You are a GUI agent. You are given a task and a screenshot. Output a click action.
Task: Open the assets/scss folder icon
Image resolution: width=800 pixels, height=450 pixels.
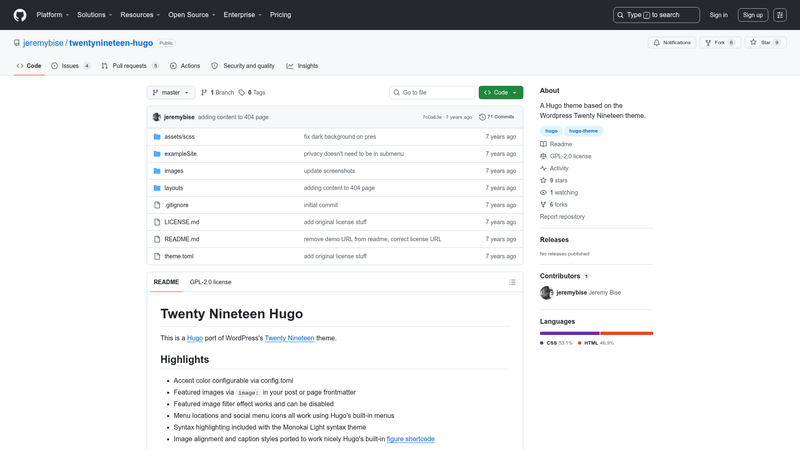pos(157,137)
